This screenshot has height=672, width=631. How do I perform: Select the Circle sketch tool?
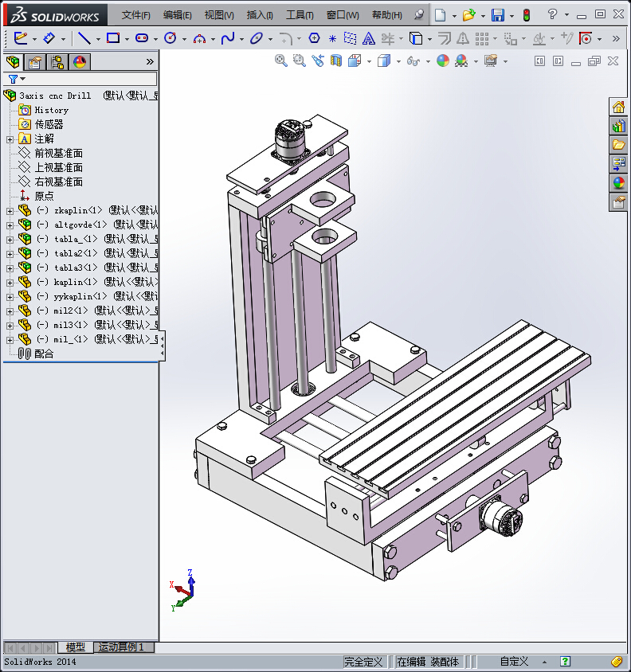click(170, 38)
